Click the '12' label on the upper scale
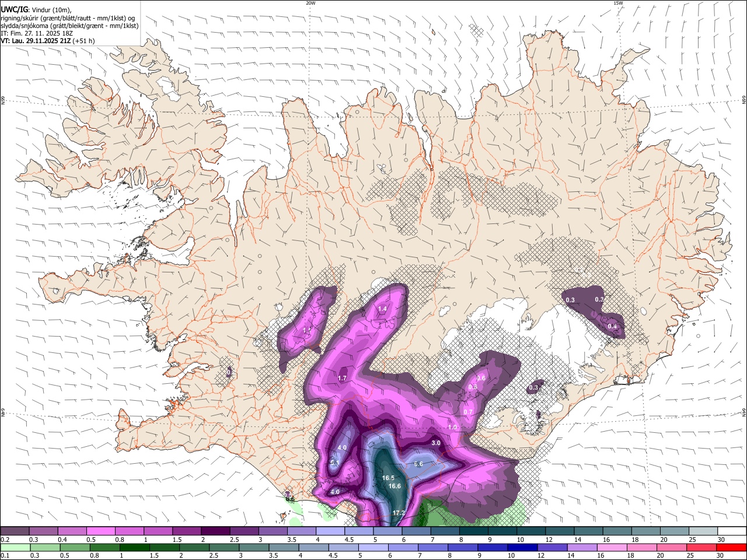Screen dimensions: 747x560 coord(548,540)
